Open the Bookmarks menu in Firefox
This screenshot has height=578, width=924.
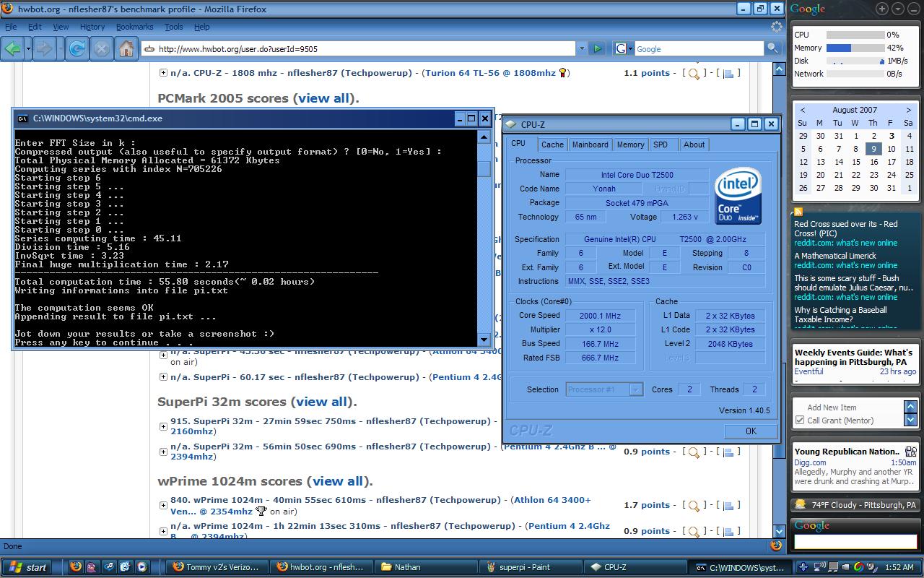[x=135, y=27]
